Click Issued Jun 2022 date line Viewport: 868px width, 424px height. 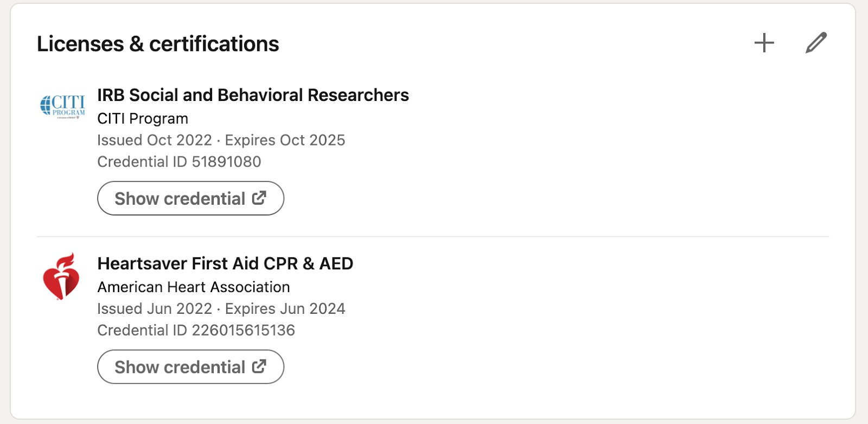pyautogui.click(x=155, y=308)
